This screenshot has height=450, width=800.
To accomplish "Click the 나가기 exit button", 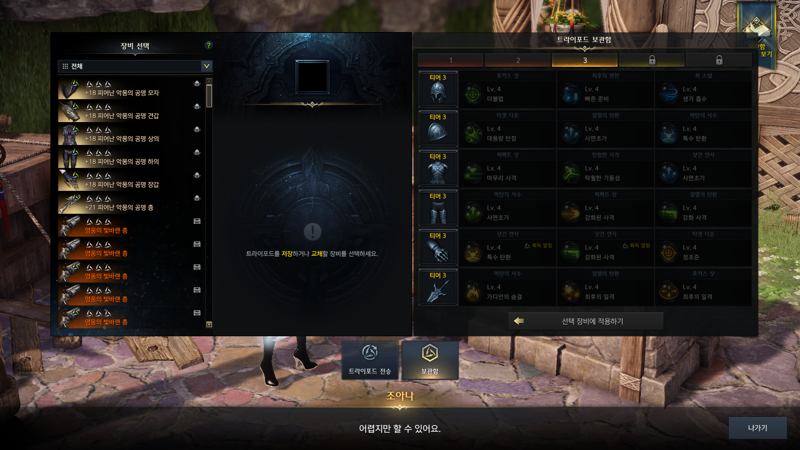I will (757, 428).
